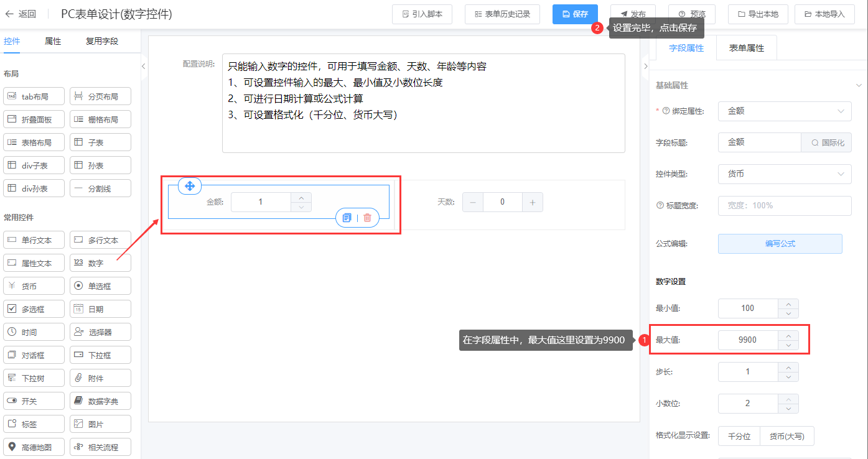Copy the selected 金额 field

pos(347,218)
